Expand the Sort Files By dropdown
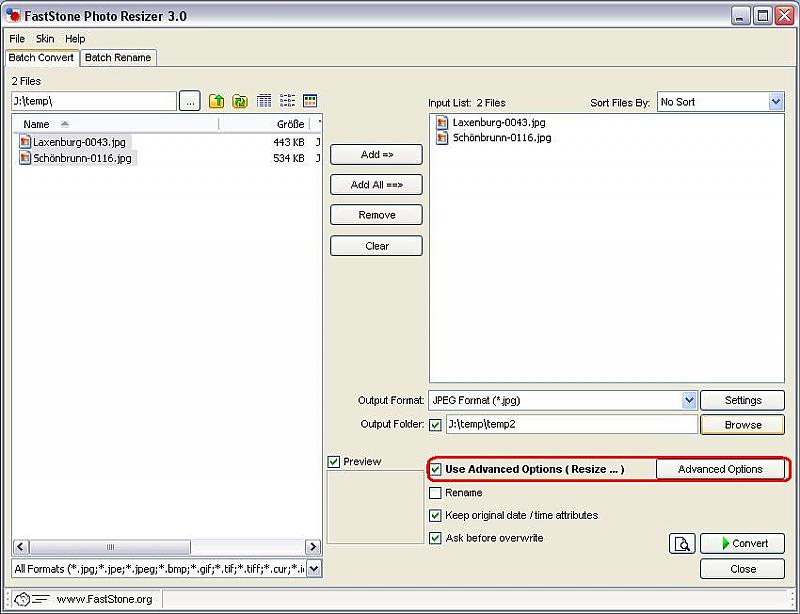Screen dimensions: 800x614 click(776, 102)
